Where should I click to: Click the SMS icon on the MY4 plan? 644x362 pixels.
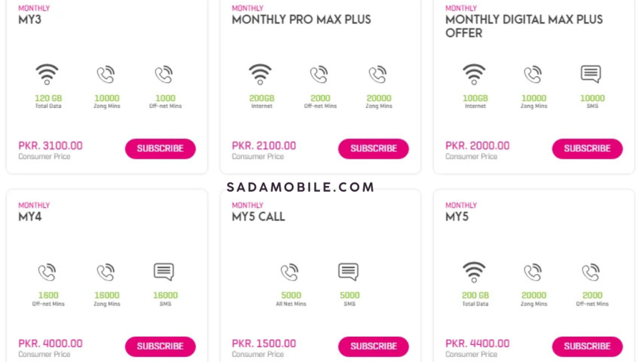click(165, 271)
